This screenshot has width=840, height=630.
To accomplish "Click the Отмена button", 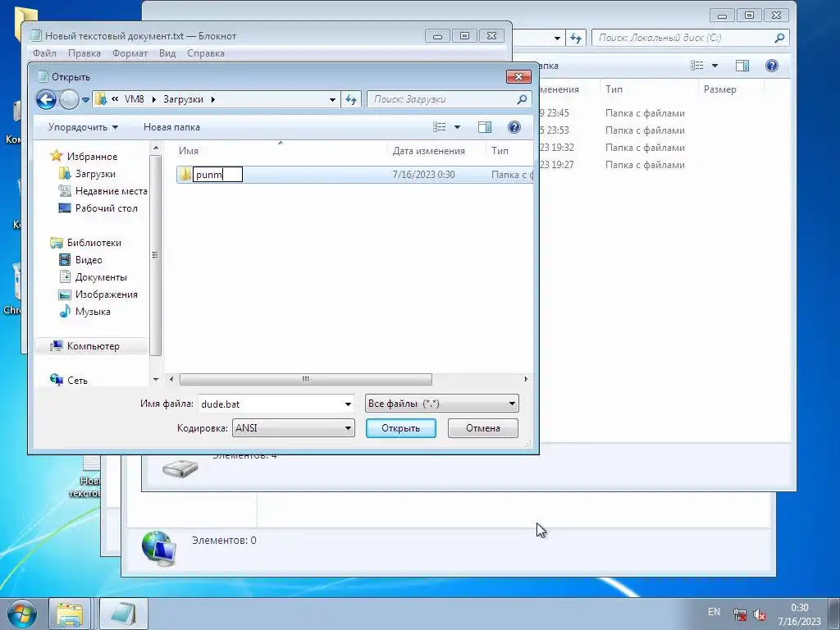I will [482, 428].
